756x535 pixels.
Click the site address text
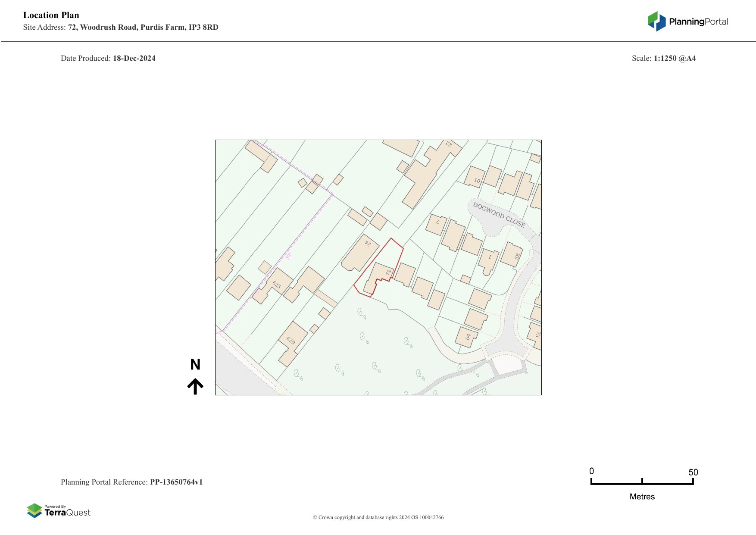tap(143, 27)
